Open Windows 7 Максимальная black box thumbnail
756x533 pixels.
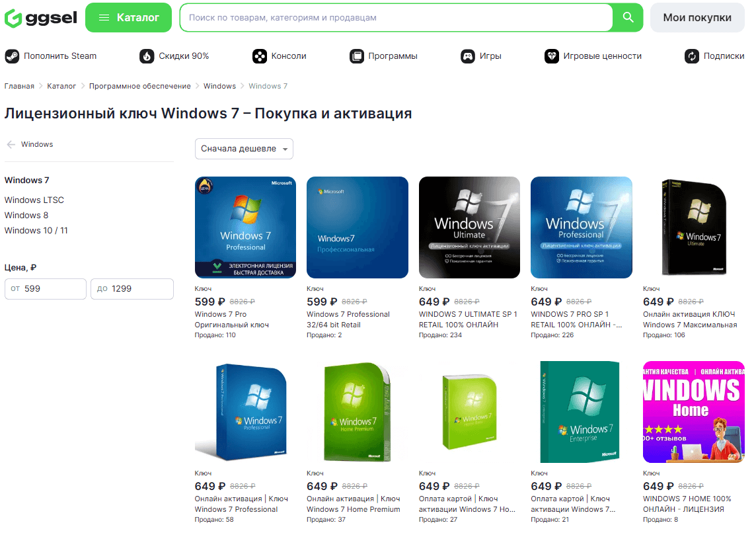click(694, 227)
